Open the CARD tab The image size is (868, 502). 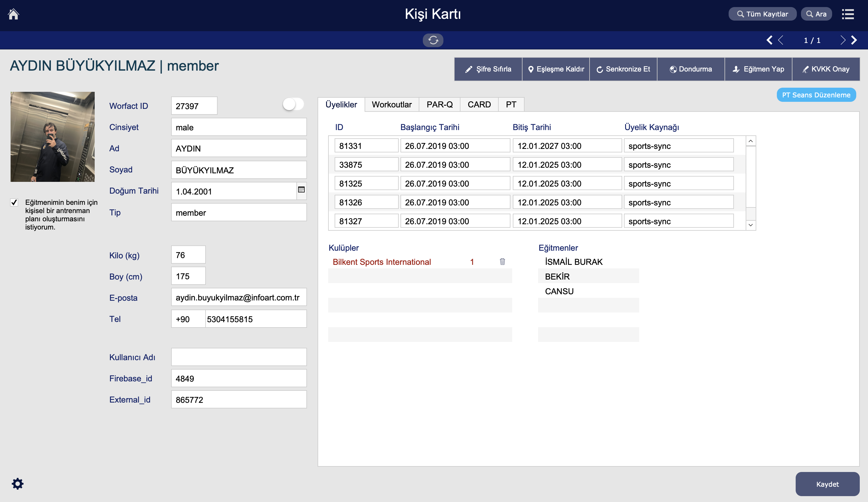tap(479, 104)
